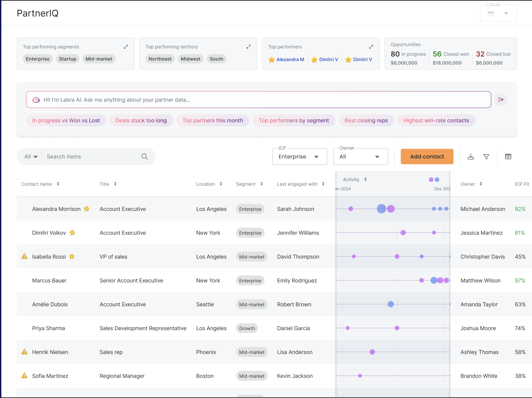Image resolution: width=532 pixels, height=398 pixels.
Task: Click the large blue activity bubble for Alexandra Morrison
Action: (x=381, y=209)
